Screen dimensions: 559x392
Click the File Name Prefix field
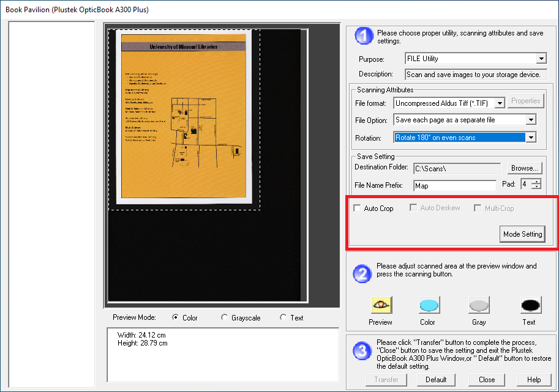[454, 185]
